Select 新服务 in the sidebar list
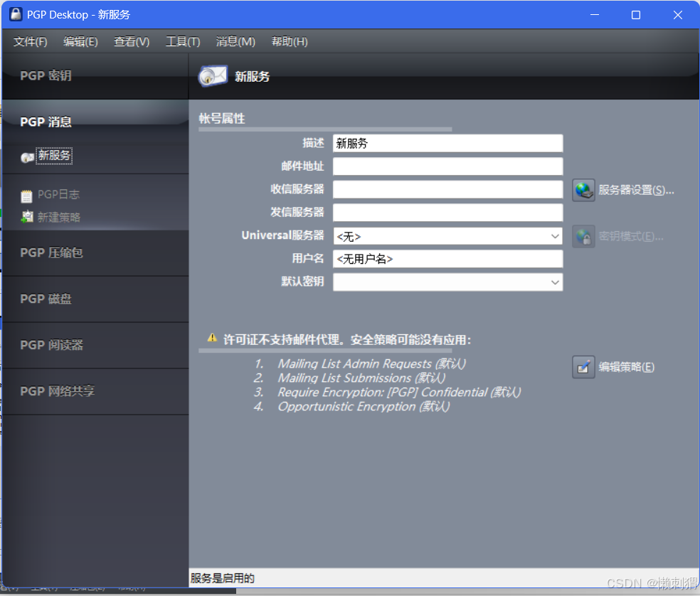 pos(54,156)
